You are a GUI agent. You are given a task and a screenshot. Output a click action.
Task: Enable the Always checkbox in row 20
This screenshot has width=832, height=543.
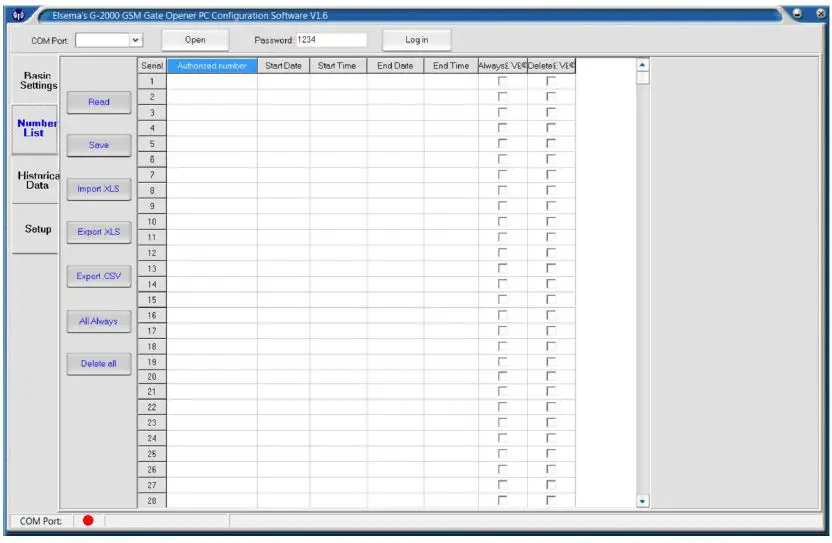click(502, 376)
